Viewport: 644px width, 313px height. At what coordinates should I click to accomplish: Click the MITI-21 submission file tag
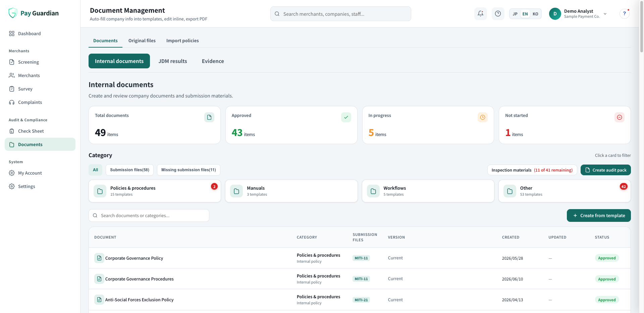[x=361, y=300]
